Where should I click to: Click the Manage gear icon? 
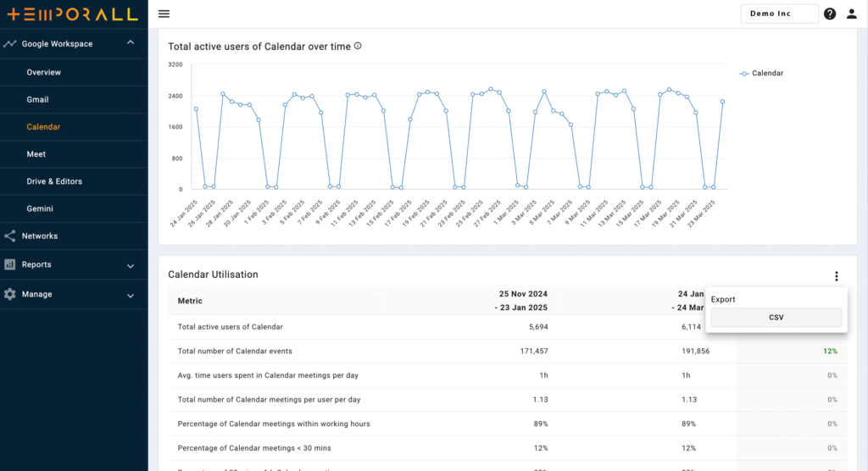[9, 295]
